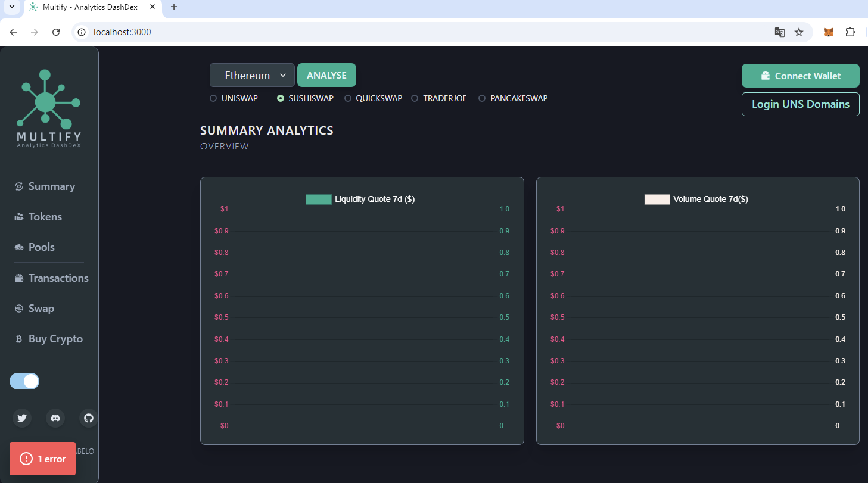Click the Swap icon in sidebar
Viewport: 868px width, 483px height.
pyautogui.click(x=19, y=309)
